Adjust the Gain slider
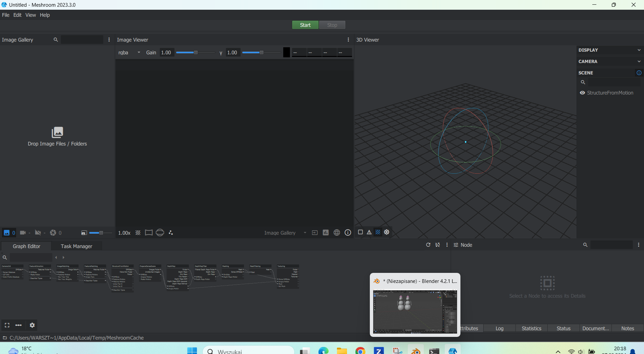The height and width of the screenshot is (354, 644). 195,53
